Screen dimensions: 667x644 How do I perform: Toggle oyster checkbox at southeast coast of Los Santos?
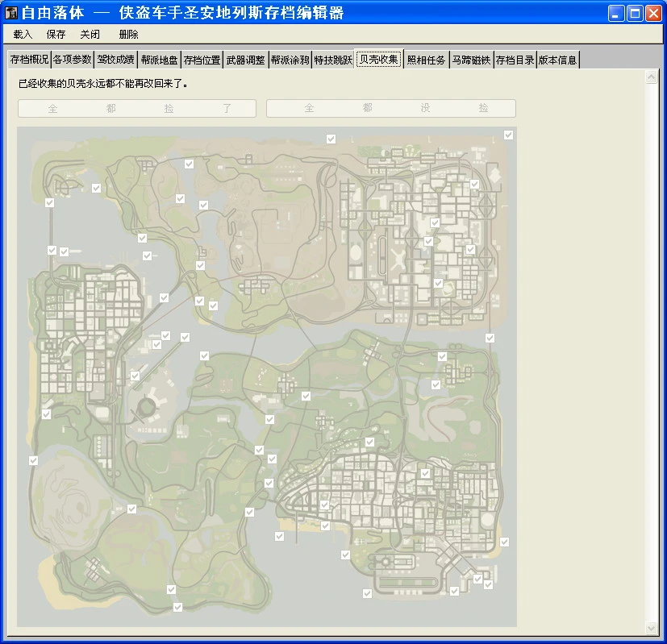[x=505, y=542]
